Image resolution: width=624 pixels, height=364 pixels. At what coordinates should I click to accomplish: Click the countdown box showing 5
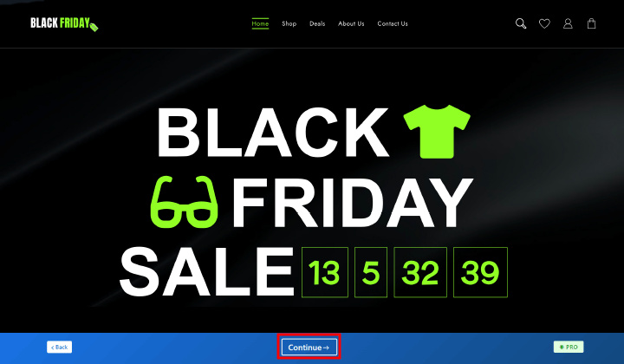371,272
